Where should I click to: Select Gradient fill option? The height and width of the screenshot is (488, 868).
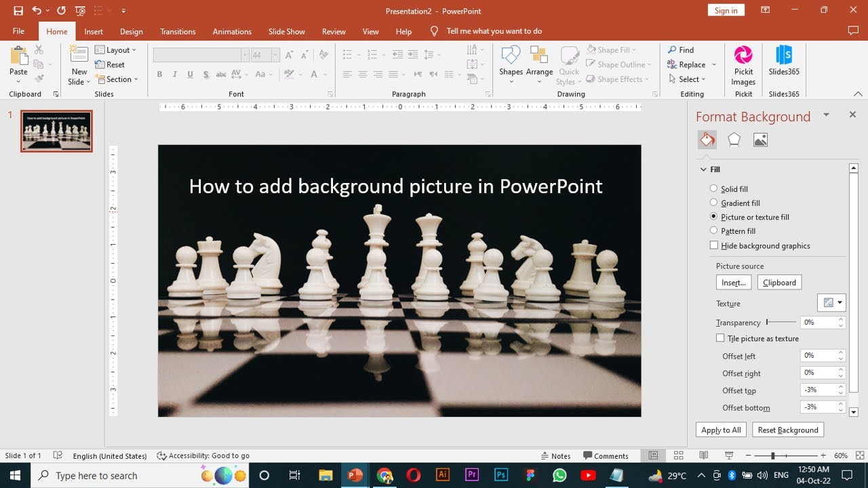click(713, 202)
